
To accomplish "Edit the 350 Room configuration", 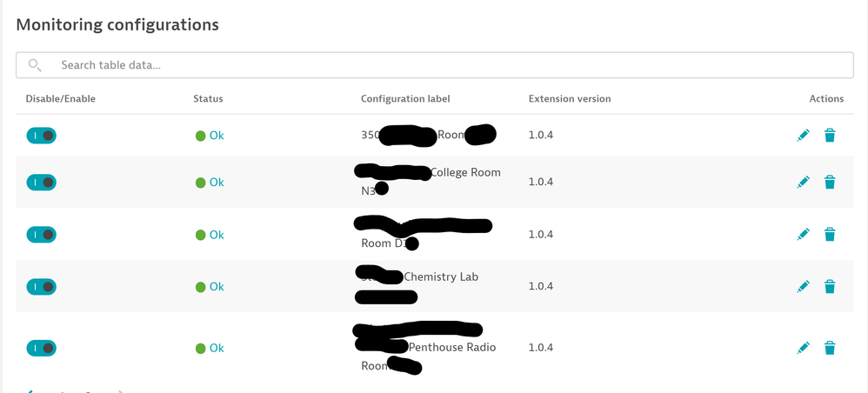I will (803, 136).
